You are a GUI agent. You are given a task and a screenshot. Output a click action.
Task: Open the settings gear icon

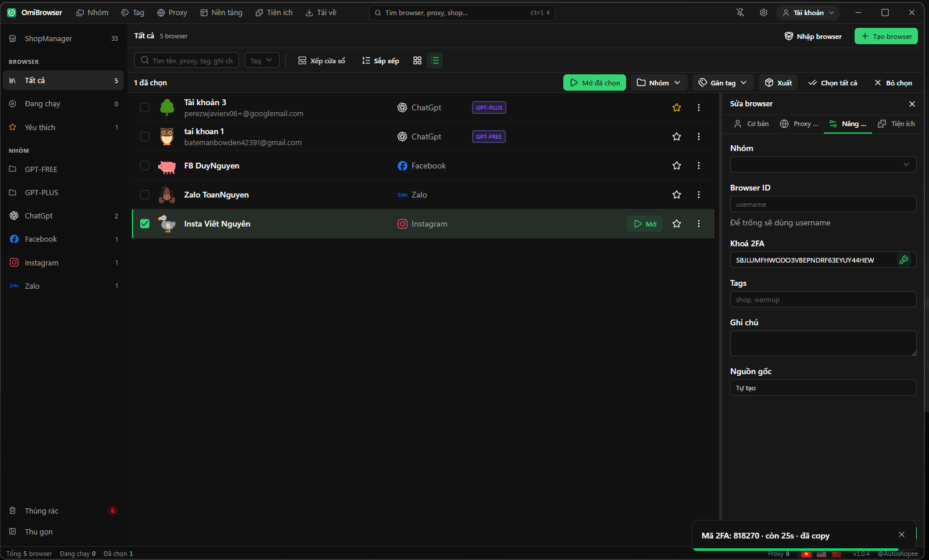pyautogui.click(x=763, y=13)
